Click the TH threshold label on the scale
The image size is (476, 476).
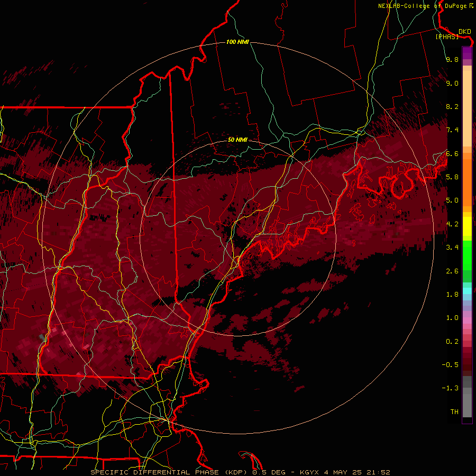454,412
